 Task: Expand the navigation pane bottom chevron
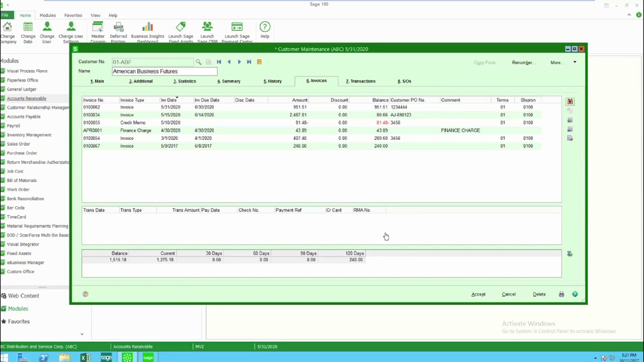(82, 334)
